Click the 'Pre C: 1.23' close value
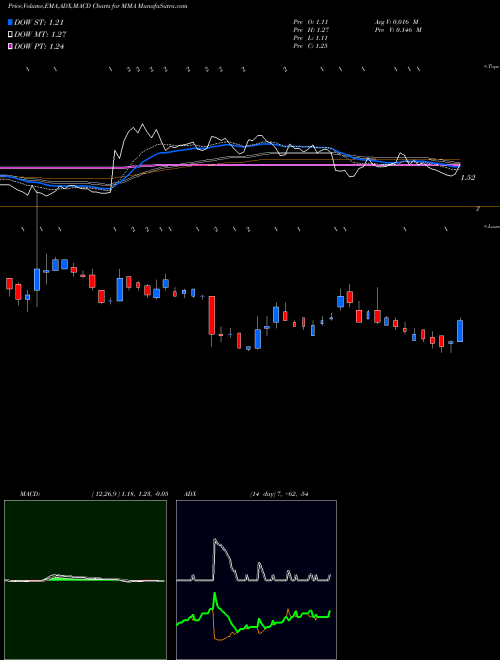 point(311,46)
